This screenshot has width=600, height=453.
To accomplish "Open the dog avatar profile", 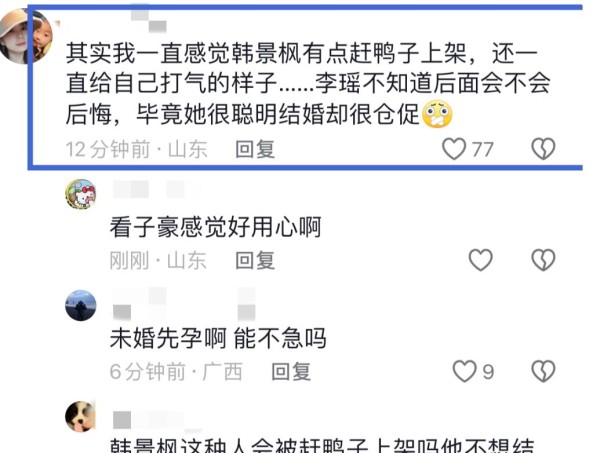I will (81, 417).
